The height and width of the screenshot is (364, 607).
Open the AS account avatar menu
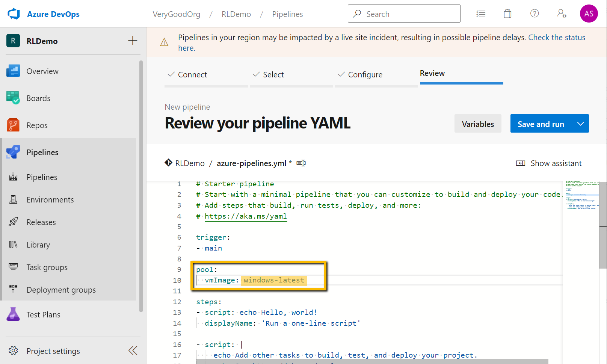pyautogui.click(x=589, y=14)
